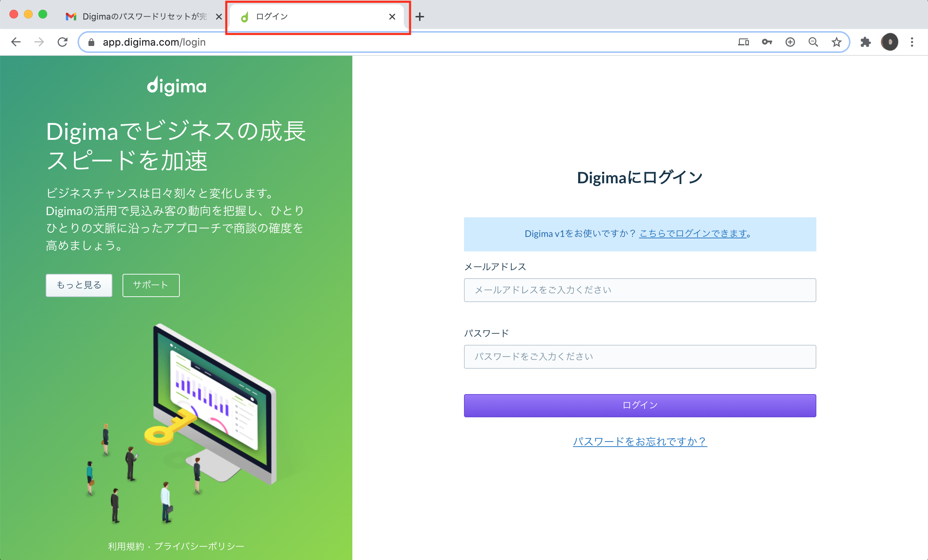Click the app.digima.com/login address bar

(x=463, y=42)
